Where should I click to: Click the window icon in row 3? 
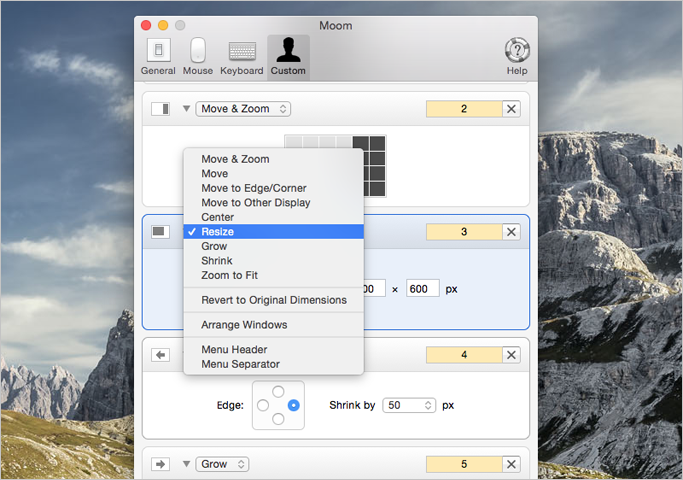(160, 232)
